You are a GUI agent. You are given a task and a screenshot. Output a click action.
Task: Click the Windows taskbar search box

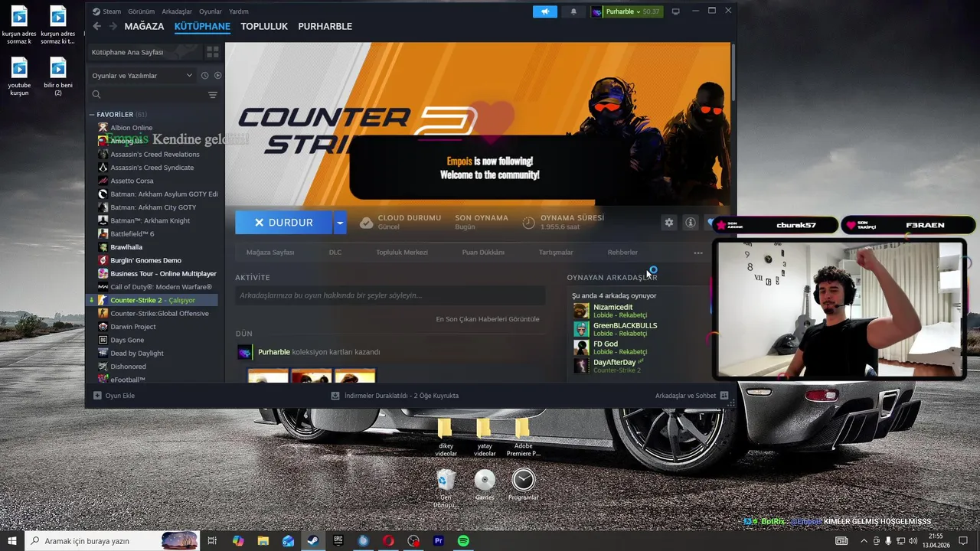(112, 541)
